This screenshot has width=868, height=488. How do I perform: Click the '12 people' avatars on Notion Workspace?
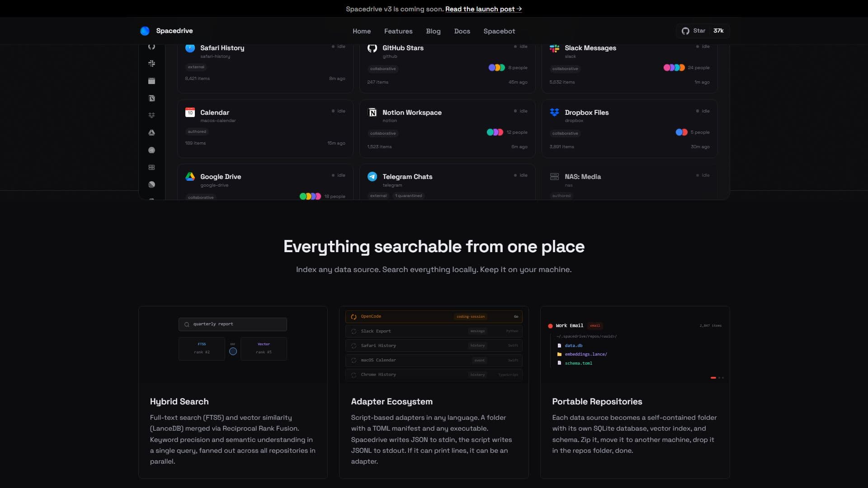point(495,132)
